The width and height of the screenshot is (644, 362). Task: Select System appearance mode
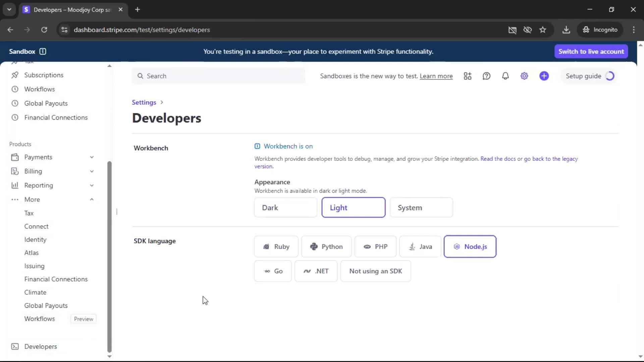(421, 207)
